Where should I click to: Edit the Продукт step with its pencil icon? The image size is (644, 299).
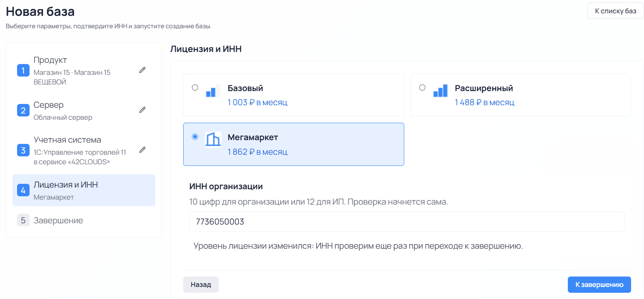pyautogui.click(x=142, y=70)
